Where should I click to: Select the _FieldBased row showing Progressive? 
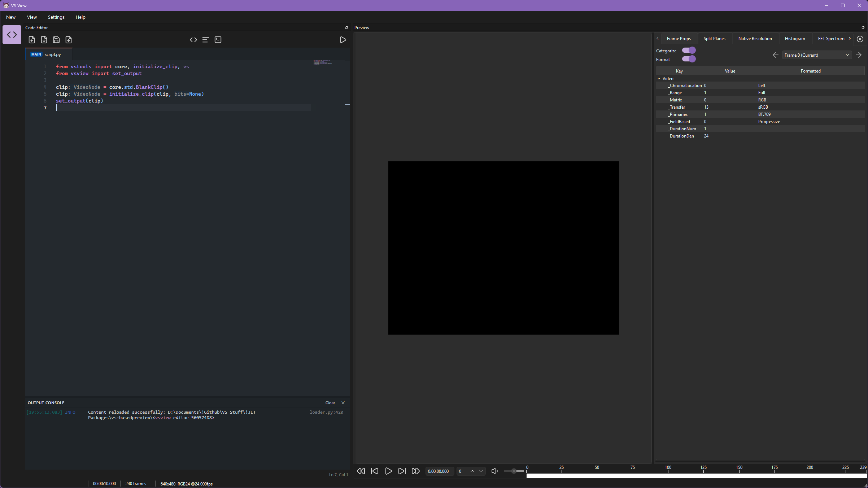point(760,122)
